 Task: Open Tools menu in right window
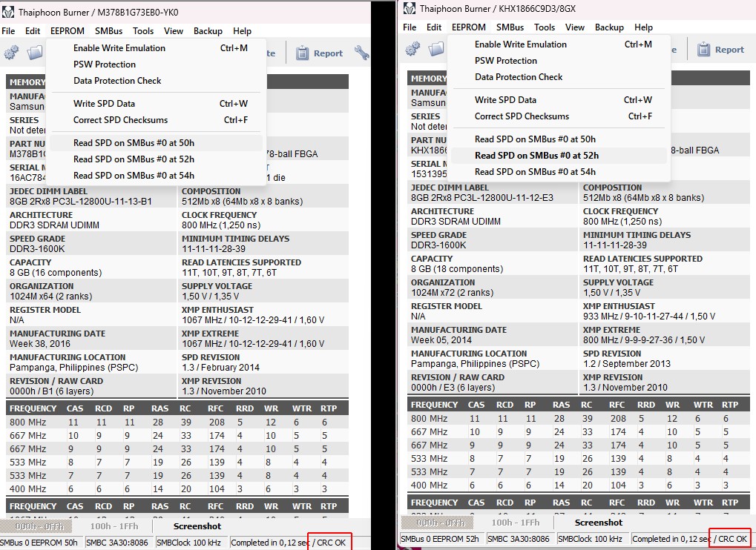tap(545, 27)
